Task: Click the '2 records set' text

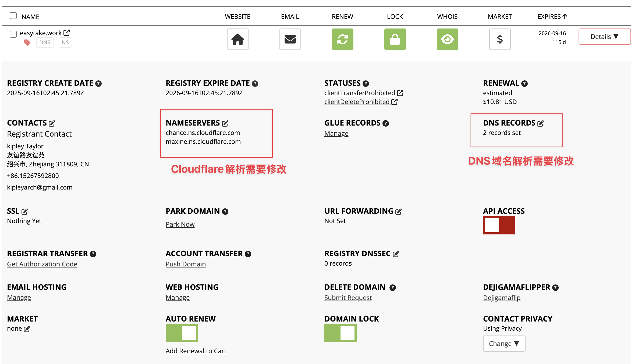Action: tap(502, 133)
